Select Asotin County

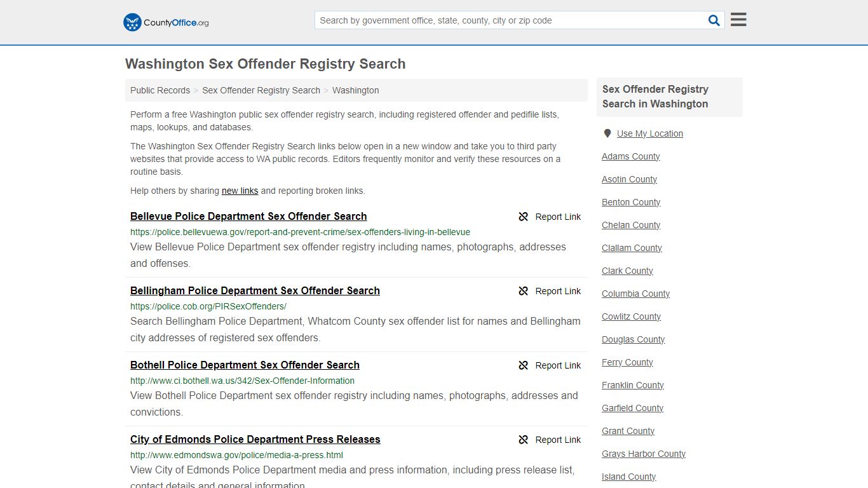point(629,179)
